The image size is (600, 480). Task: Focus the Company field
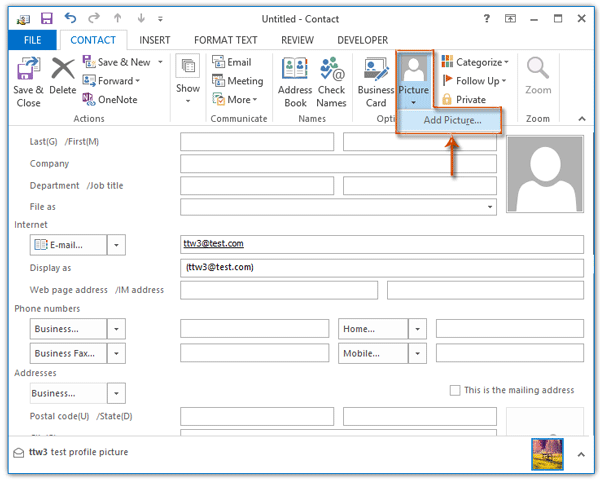338,164
